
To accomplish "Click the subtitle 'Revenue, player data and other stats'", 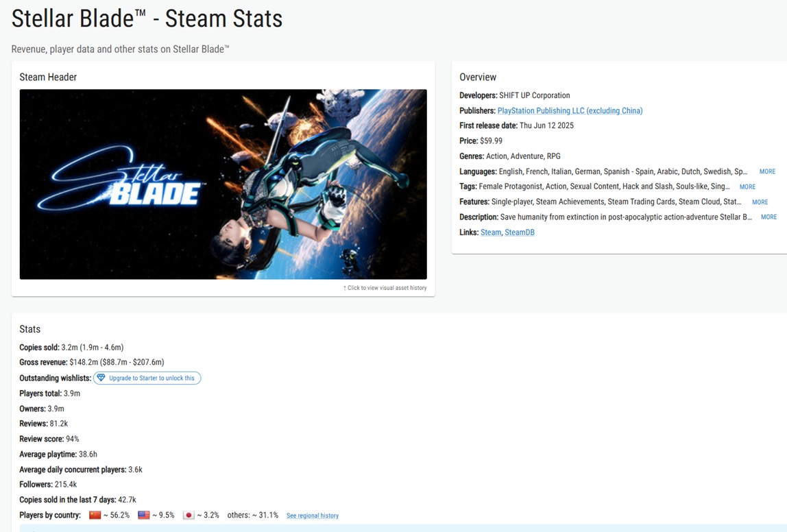I will (x=121, y=49).
